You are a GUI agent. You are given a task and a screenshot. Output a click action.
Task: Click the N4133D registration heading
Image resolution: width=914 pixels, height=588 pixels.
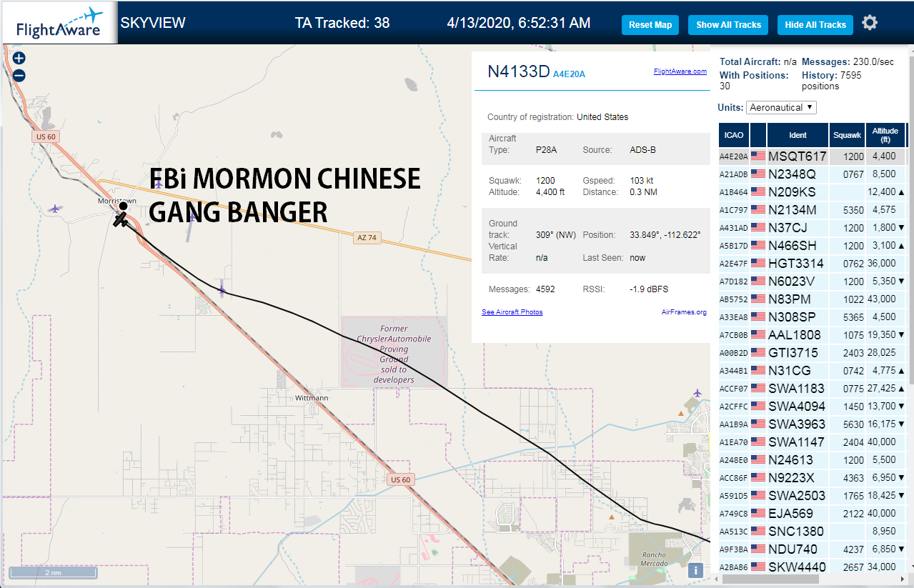point(519,71)
